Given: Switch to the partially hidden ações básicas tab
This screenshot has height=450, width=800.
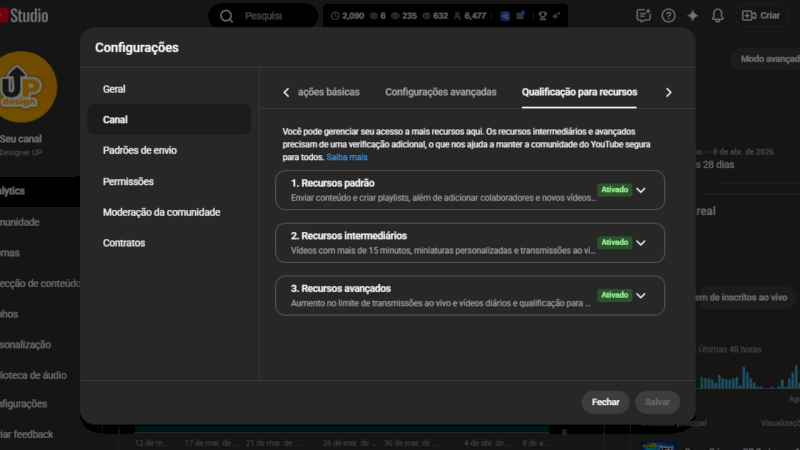Looking at the screenshot, I should (x=329, y=92).
